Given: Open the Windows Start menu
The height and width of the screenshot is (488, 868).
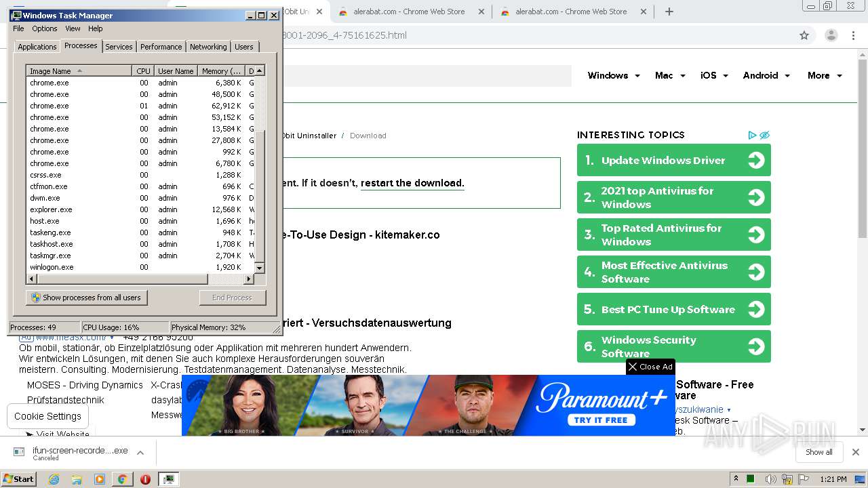Looking at the screenshot, I should 19,479.
